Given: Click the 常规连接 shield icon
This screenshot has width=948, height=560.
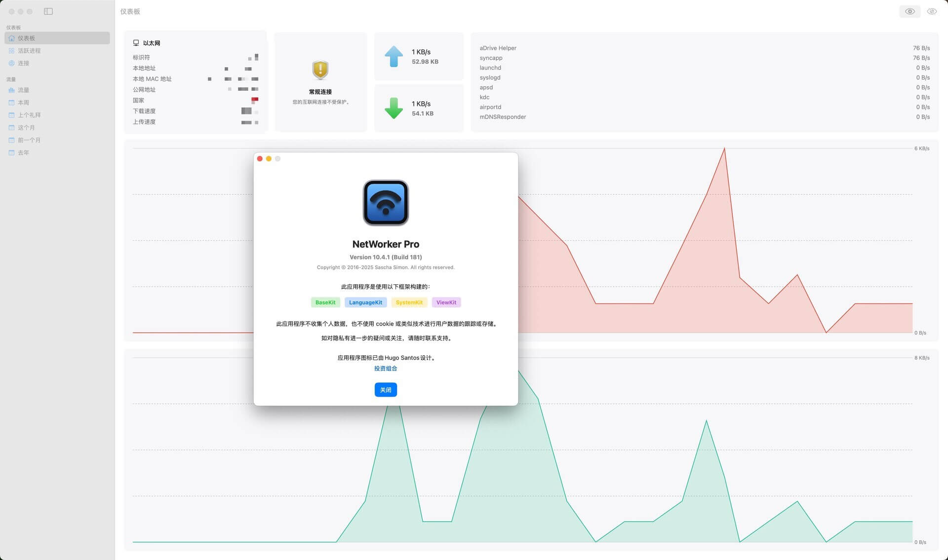Looking at the screenshot, I should tap(320, 70).
